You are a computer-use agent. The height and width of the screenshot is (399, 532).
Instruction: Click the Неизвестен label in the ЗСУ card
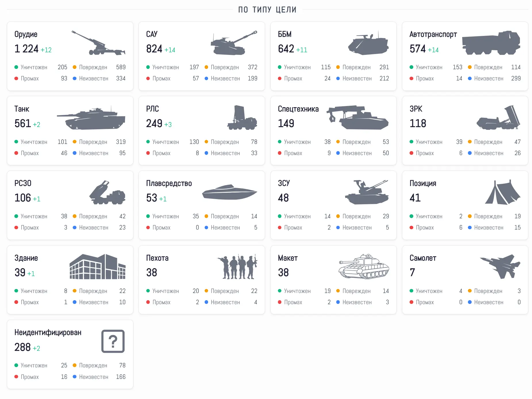pos(357,228)
